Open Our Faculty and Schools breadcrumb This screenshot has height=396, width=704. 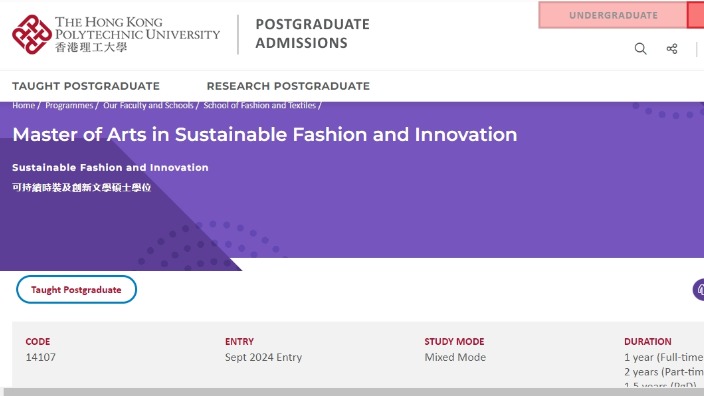(x=148, y=105)
